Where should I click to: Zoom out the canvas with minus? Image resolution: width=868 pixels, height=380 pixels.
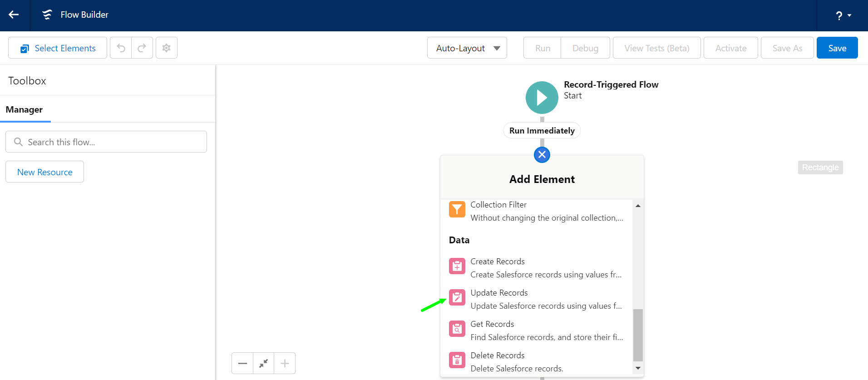point(242,363)
